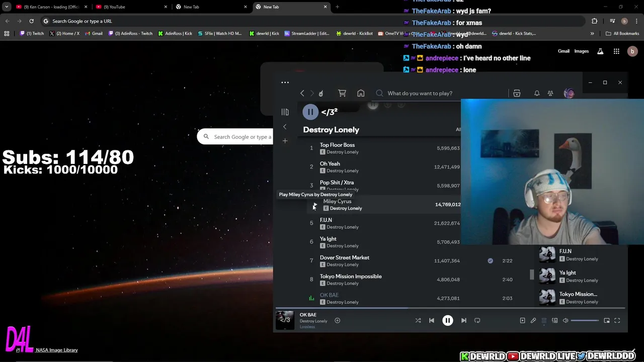The height and width of the screenshot is (362, 644).
Task: Toggle Now Playing view
Action: (522, 320)
